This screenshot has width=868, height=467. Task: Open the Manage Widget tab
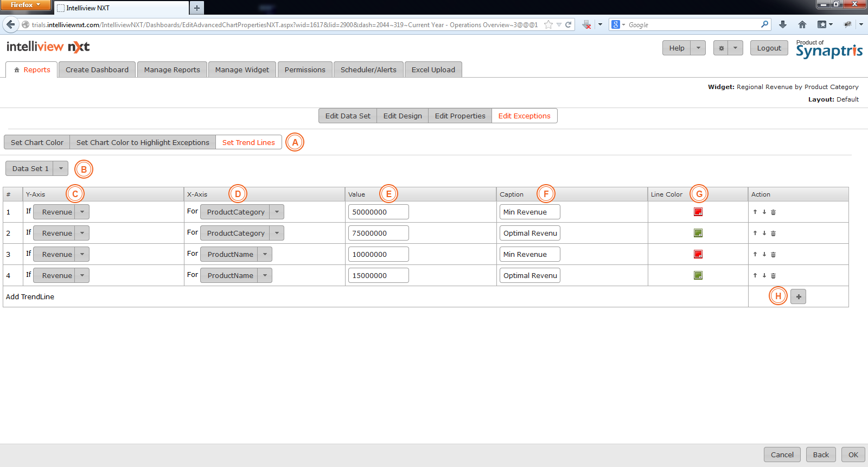tap(242, 70)
